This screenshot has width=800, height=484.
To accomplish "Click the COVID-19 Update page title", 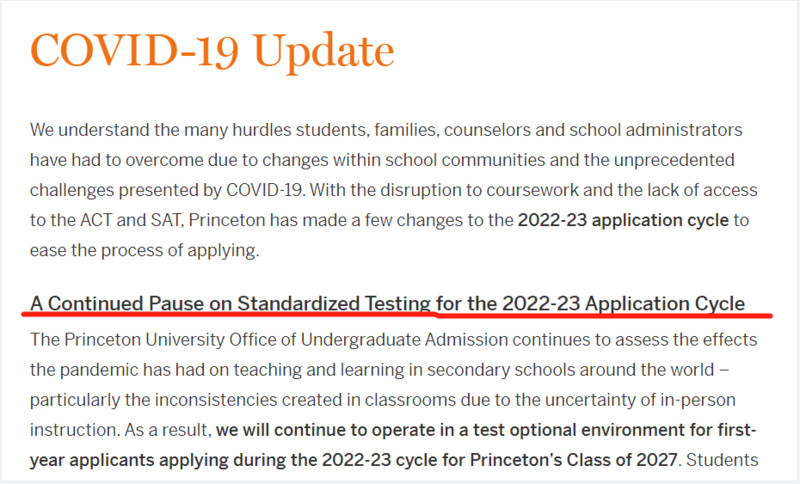I will click(212, 51).
